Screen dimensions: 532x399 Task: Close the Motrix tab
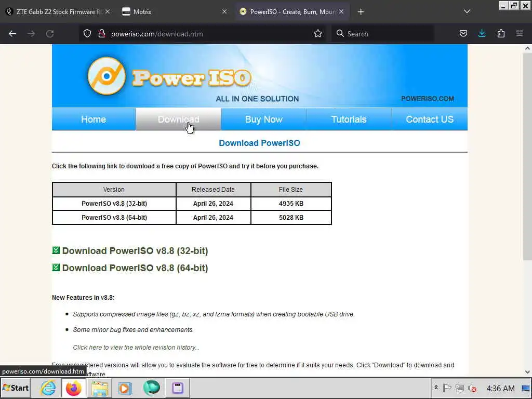tap(224, 11)
